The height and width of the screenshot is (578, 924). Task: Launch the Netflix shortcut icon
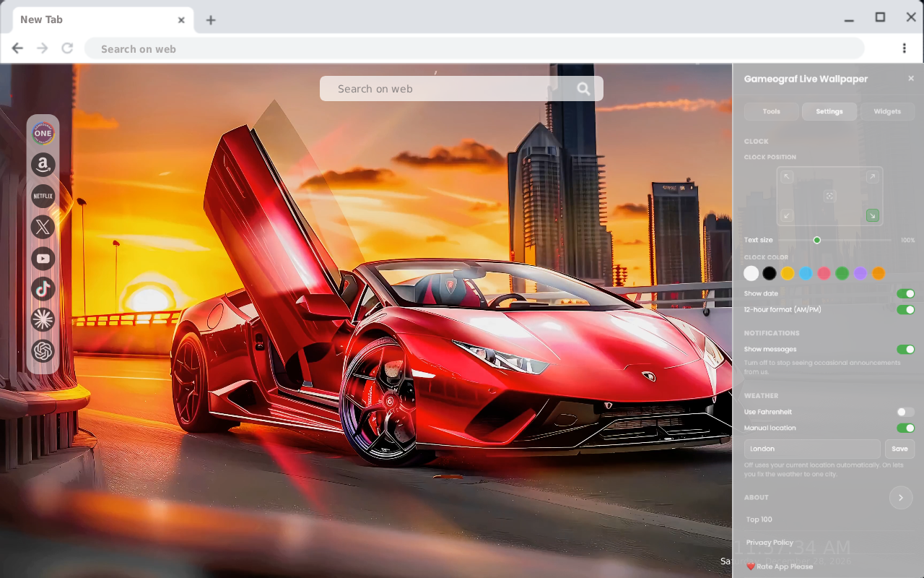pos(43,196)
